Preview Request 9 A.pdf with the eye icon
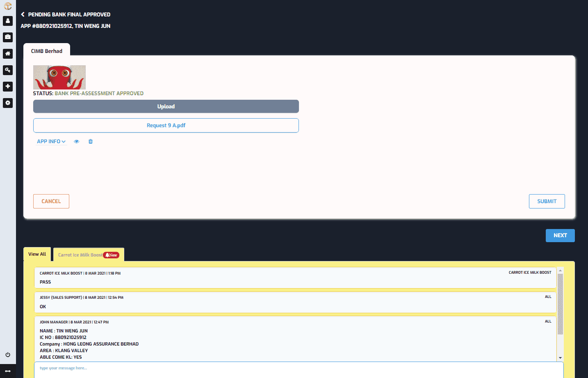This screenshot has height=378, width=588. [76, 141]
